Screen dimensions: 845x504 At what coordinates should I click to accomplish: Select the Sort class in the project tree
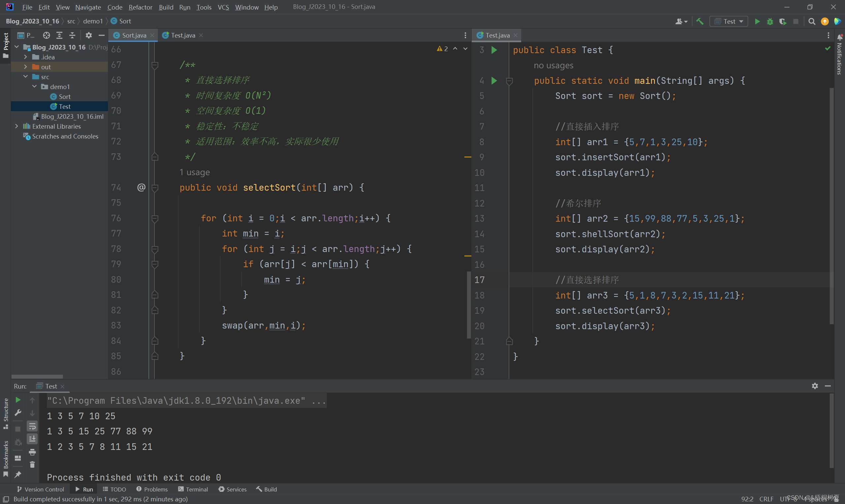pos(60,97)
